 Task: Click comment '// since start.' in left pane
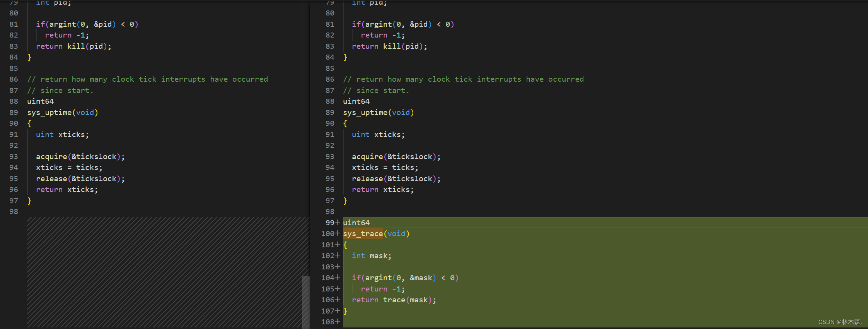(x=60, y=90)
